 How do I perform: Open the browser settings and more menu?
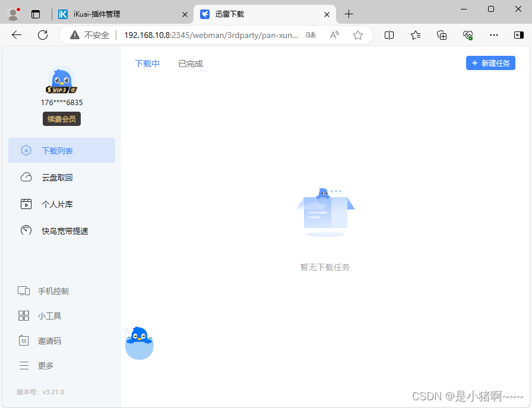coord(494,35)
